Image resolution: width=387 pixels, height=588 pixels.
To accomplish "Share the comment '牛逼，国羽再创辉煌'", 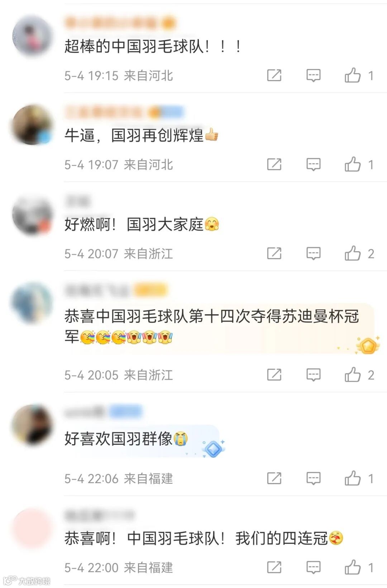I will tap(274, 165).
